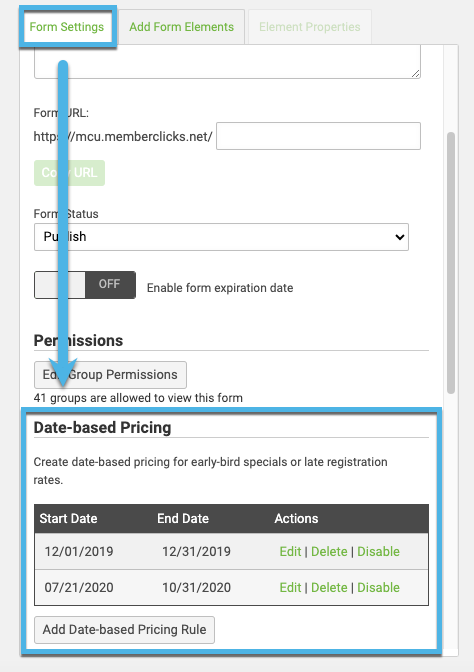Image resolution: width=474 pixels, height=672 pixels.
Task: Click the text area above Form URL
Action: click(x=227, y=62)
